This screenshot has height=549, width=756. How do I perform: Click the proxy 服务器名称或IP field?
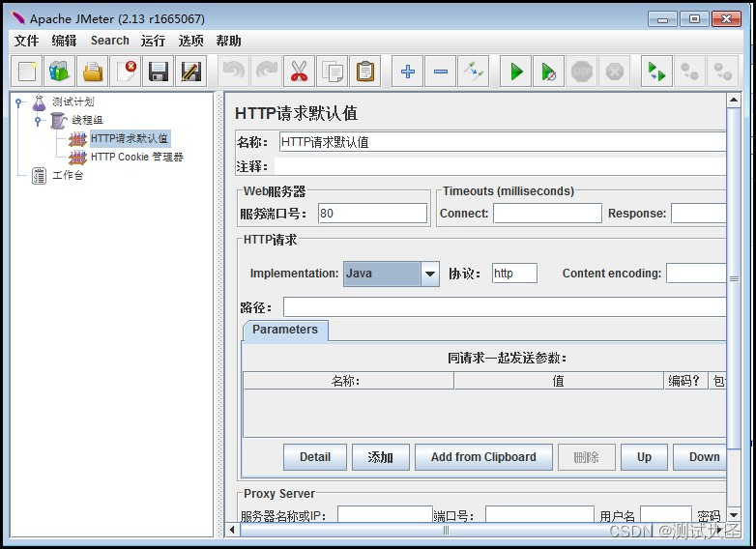[x=385, y=515]
